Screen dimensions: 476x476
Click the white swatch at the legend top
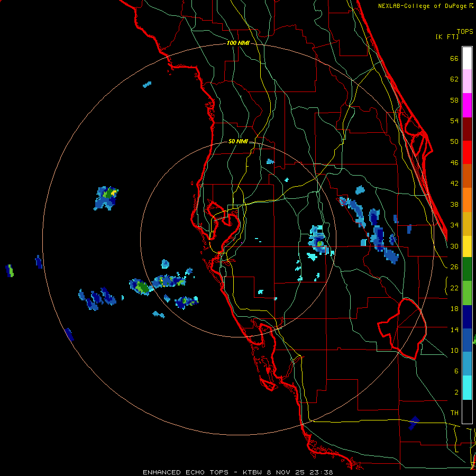pos(467,58)
